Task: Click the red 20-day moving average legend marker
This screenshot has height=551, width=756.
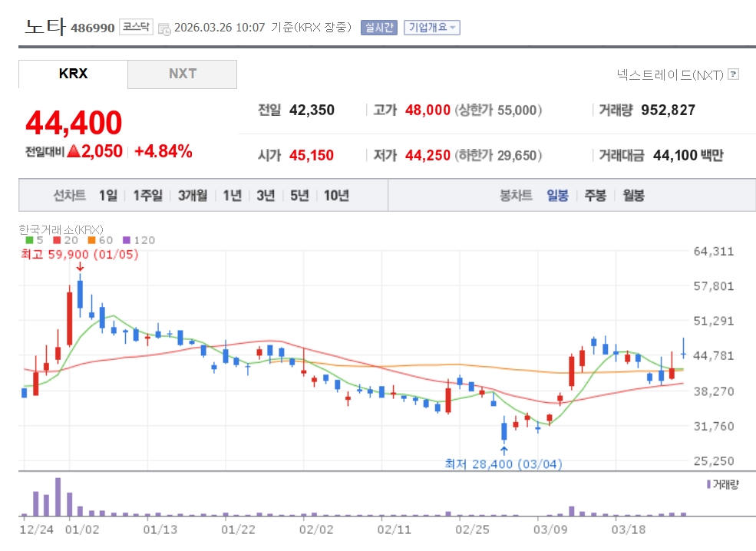Action: pos(58,240)
